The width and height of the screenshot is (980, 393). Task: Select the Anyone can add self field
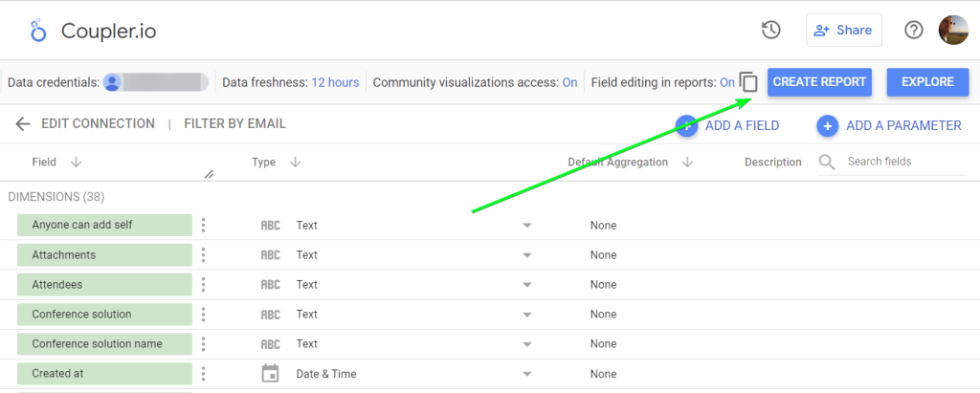point(104,225)
